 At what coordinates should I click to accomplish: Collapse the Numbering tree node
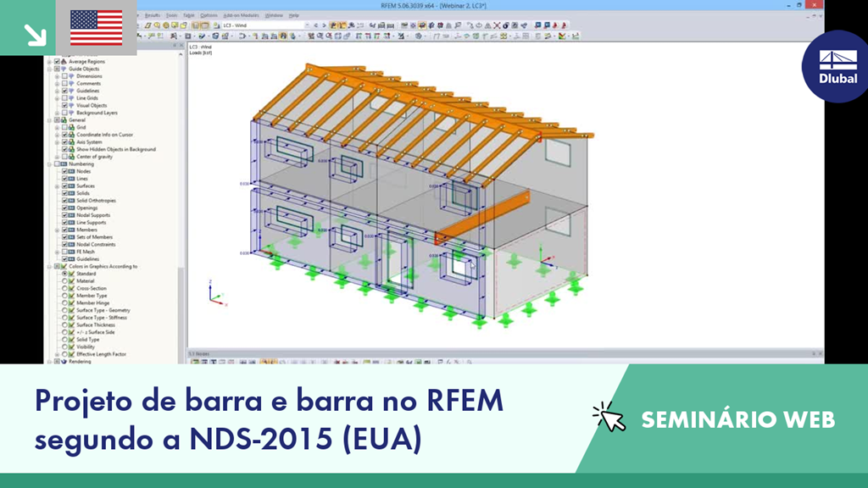tap(50, 164)
